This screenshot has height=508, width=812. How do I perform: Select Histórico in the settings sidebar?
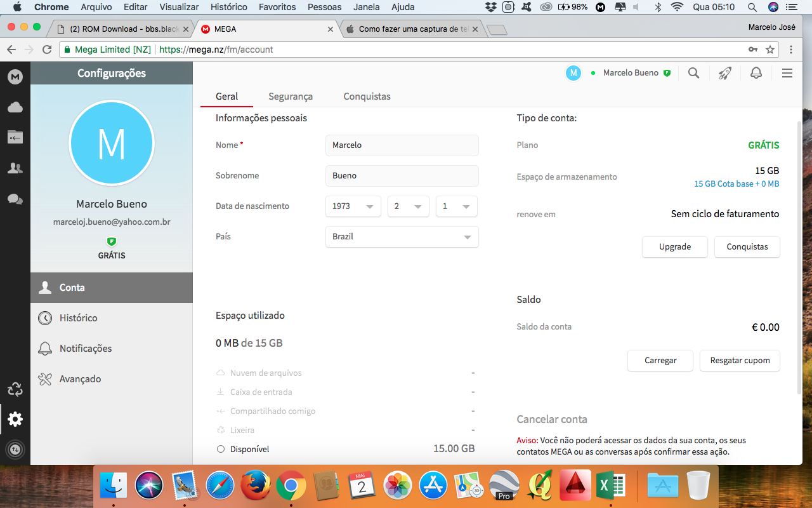coord(112,318)
